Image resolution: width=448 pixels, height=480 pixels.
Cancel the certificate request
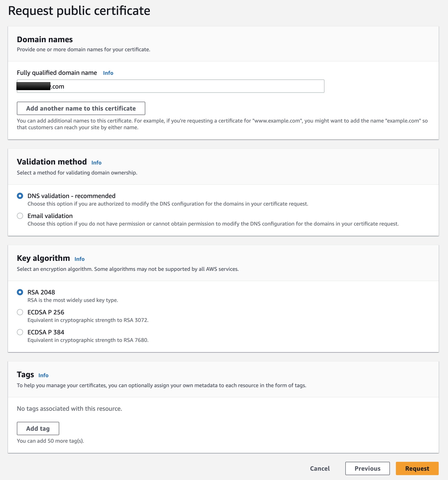320,469
